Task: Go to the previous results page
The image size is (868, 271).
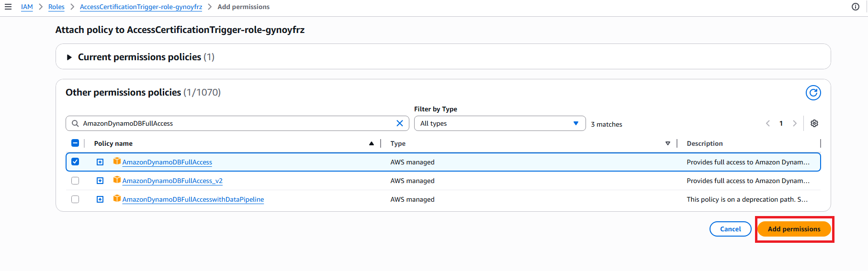Action: 768,123
